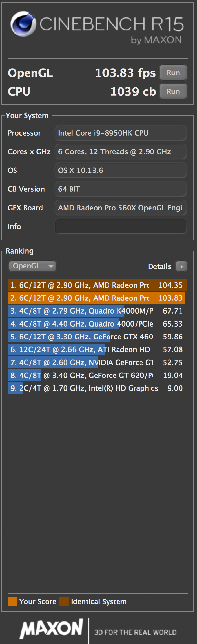Screen dimensions: 197x644
Task: Click the Your Score orange swatch
Action: pos(13,601)
